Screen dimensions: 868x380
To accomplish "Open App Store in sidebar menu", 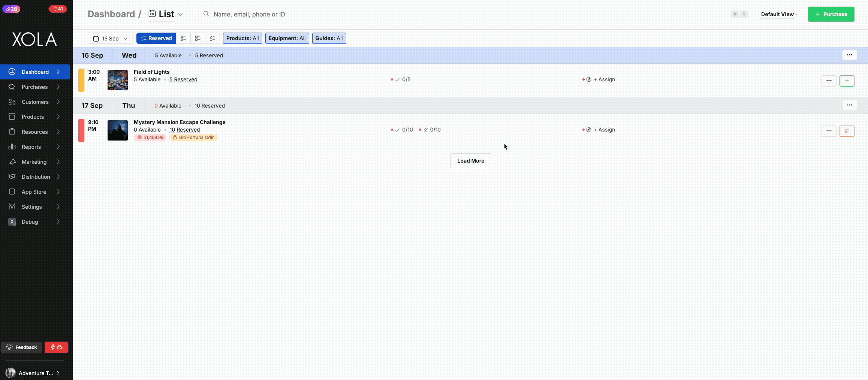I will [x=34, y=191].
